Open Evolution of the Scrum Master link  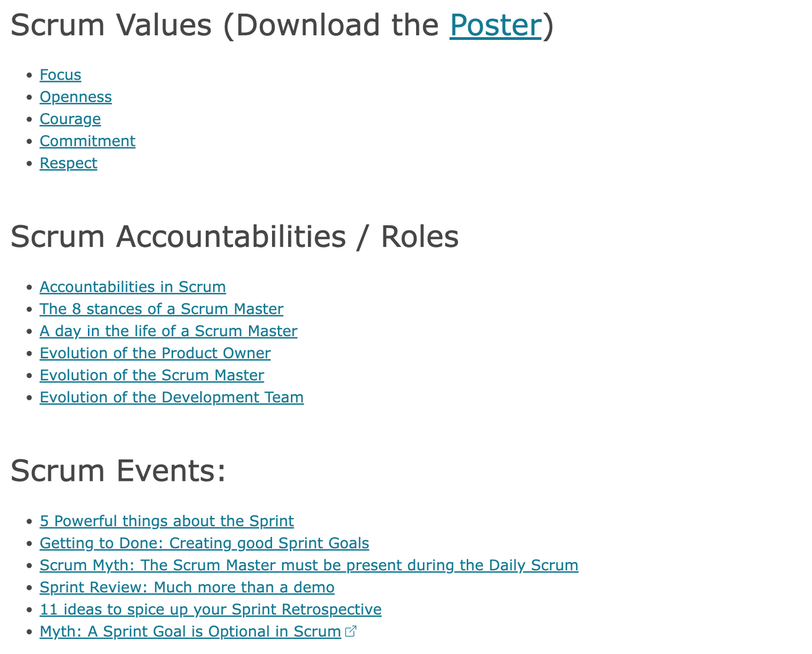point(152,375)
